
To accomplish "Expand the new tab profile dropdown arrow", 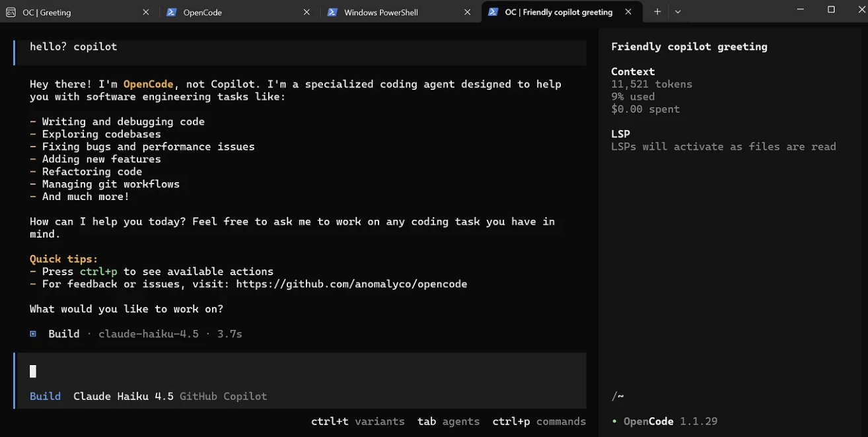I will coord(678,12).
